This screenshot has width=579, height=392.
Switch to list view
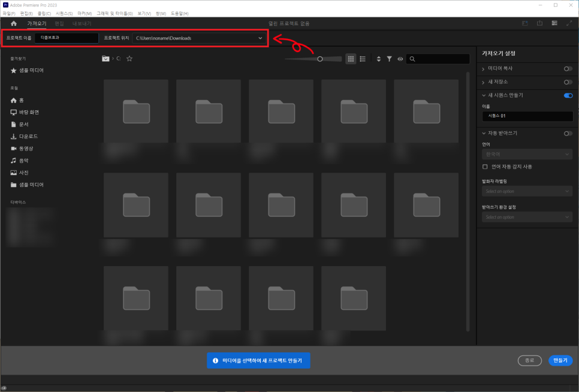coord(363,59)
